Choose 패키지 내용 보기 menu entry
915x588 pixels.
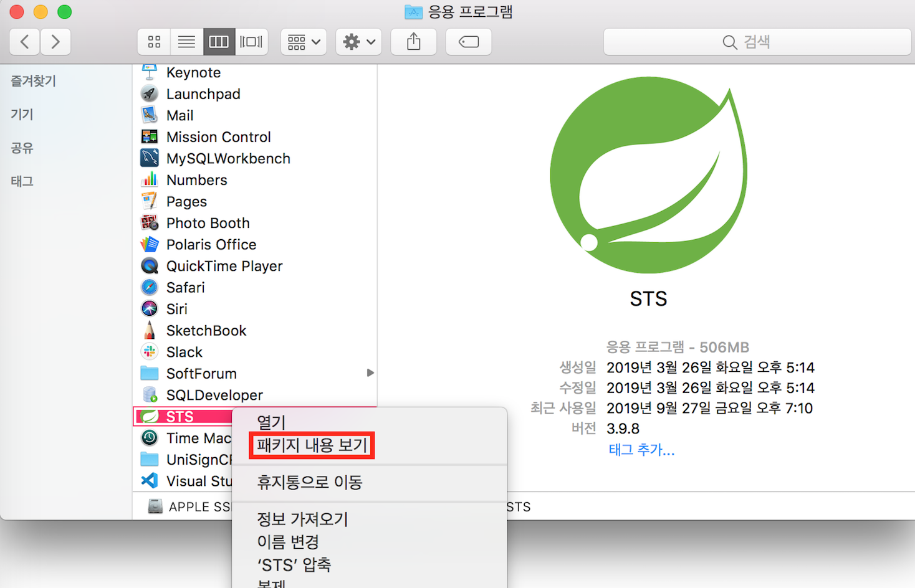click(312, 445)
